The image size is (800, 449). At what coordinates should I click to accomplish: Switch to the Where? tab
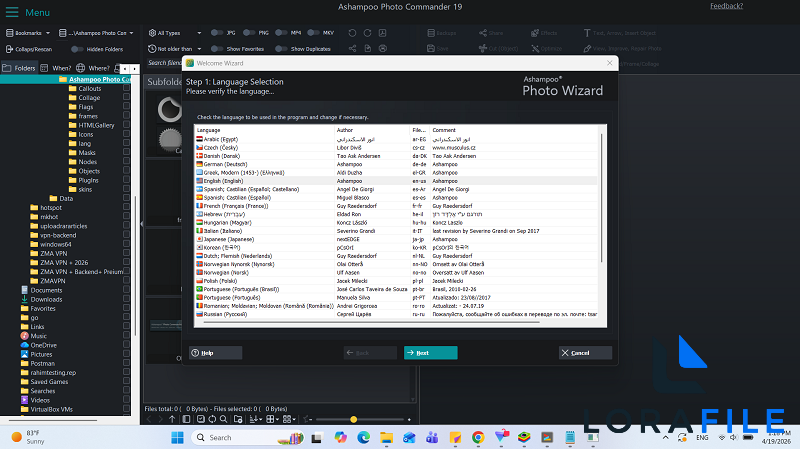(93, 68)
